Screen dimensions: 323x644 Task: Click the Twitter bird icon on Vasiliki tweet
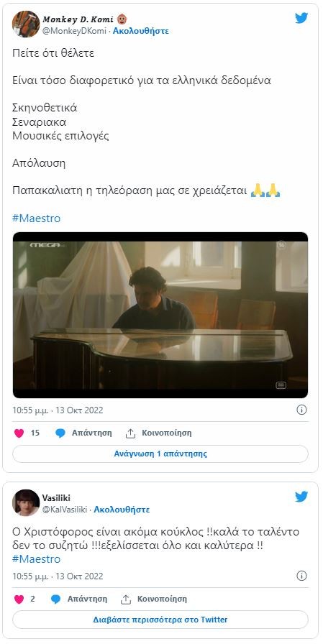click(x=301, y=497)
